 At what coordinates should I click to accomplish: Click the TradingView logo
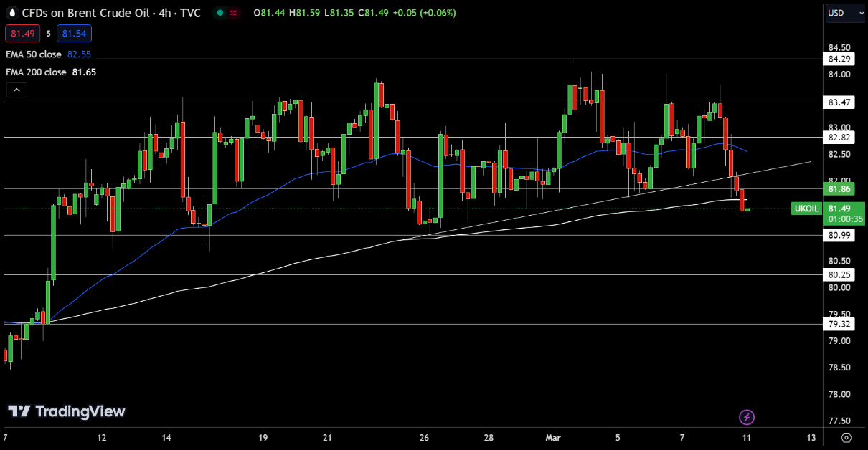tap(66, 411)
